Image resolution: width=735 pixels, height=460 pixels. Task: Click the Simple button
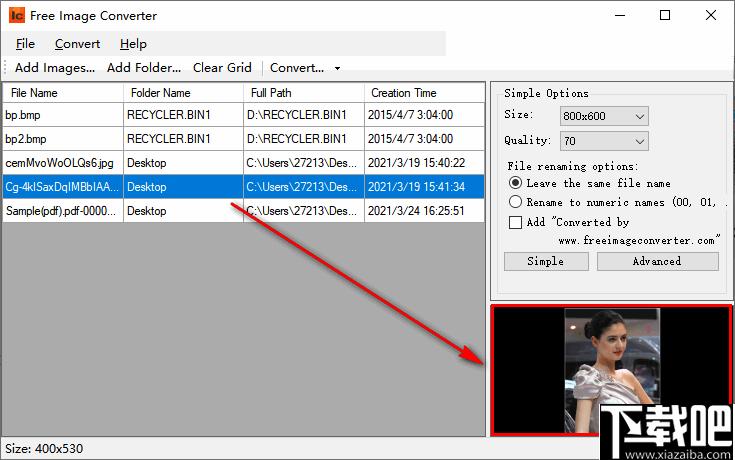(546, 261)
